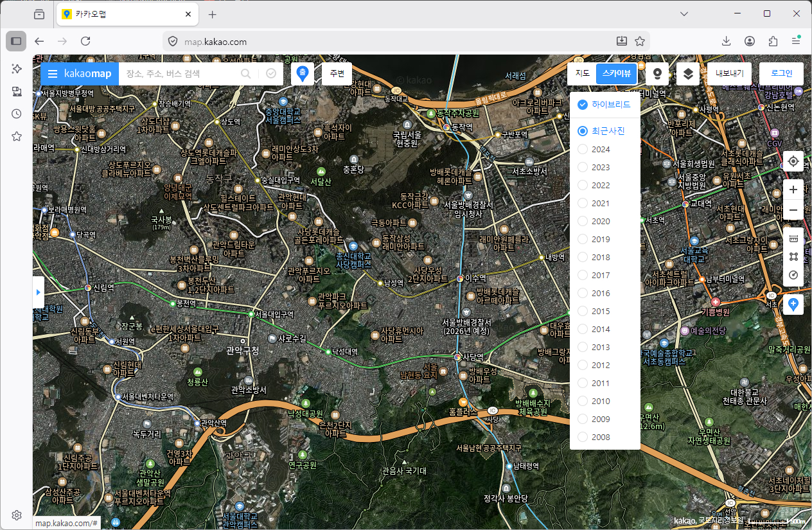
Task: Go back in browser history
Action: click(x=39, y=41)
